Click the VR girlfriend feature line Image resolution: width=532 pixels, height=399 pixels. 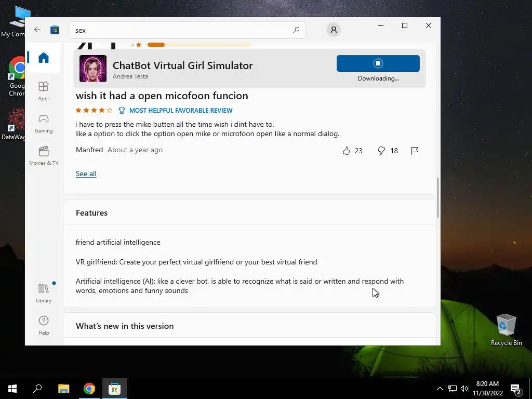196,262
